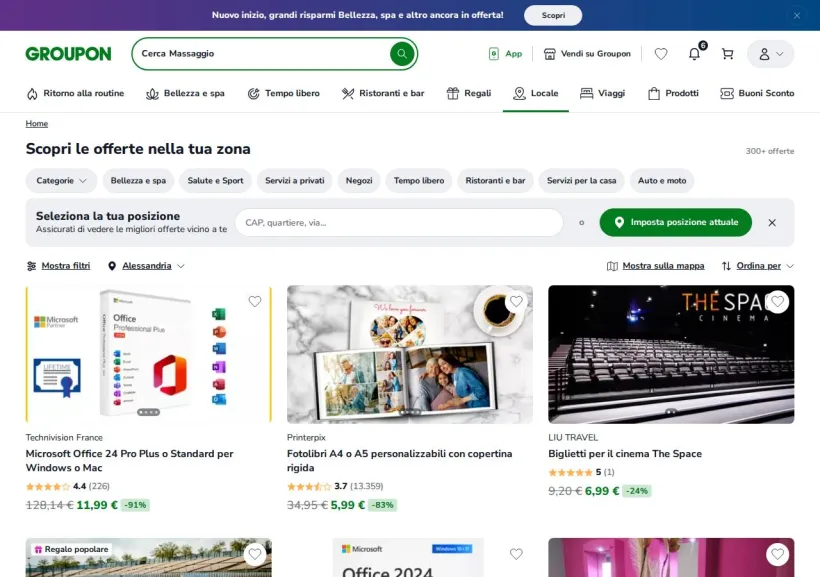Open Ritorno alla routine category
The image size is (820, 577).
click(x=75, y=94)
